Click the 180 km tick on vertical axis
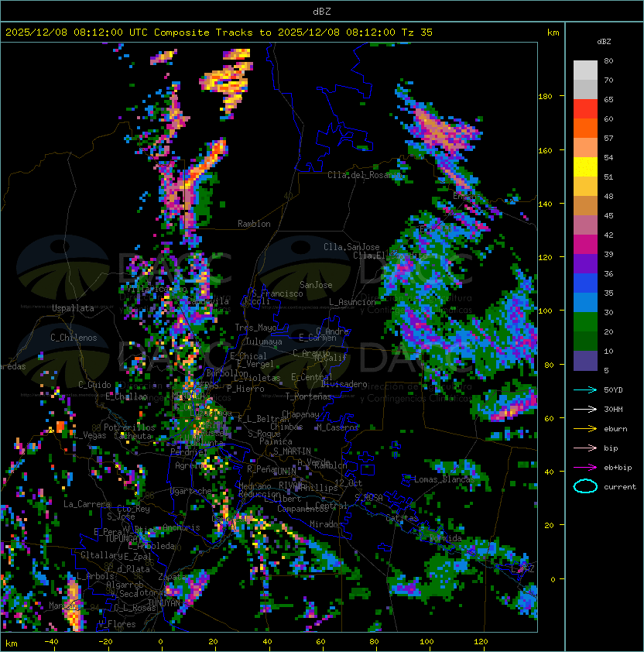 (545, 97)
